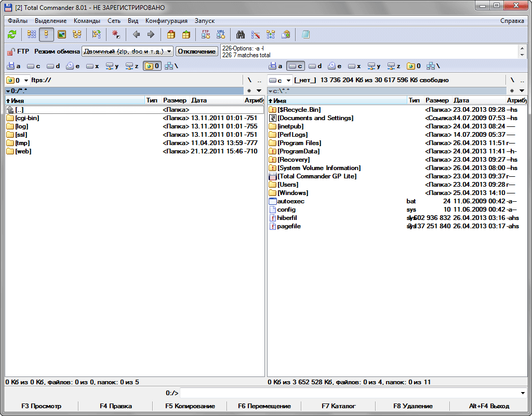This screenshot has width=532, height=416.
Task: Click the synchronize directories toolbar icon
Action: [x=271, y=34]
